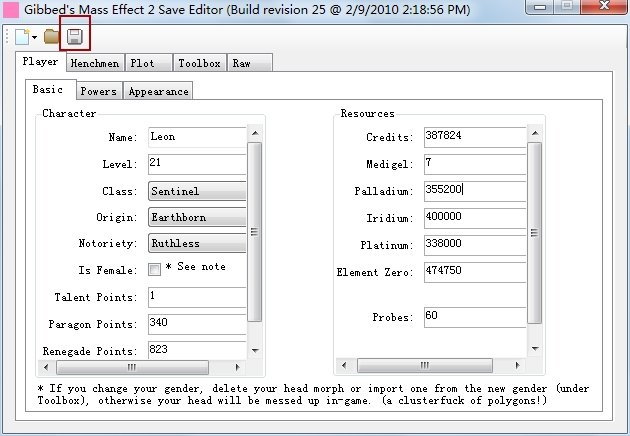Open the Notoriety dropdown showing Ruthless
Image resolution: width=630 pixels, height=436 pixels.
197,243
